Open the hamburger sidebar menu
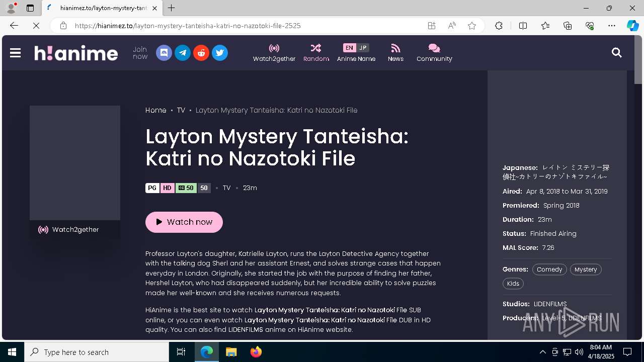This screenshot has width=644, height=362. [x=15, y=53]
